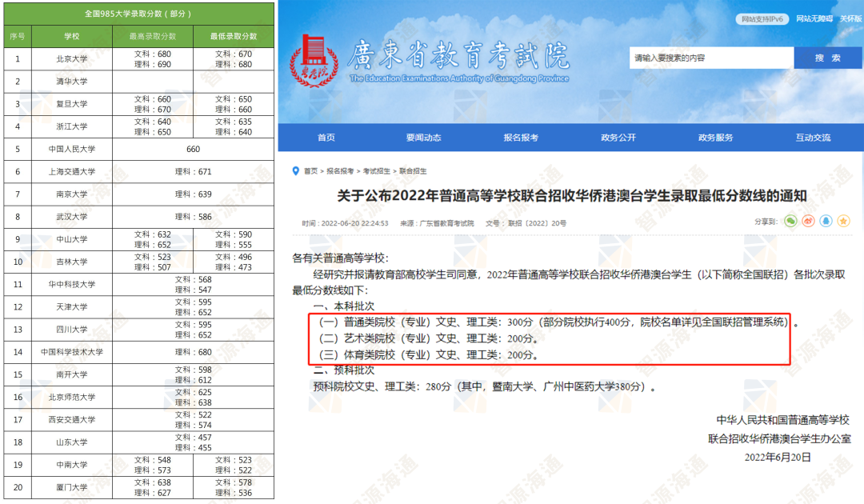Click the 艺术类院校 200分 line
The image size is (864, 504).
pos(428,338)
